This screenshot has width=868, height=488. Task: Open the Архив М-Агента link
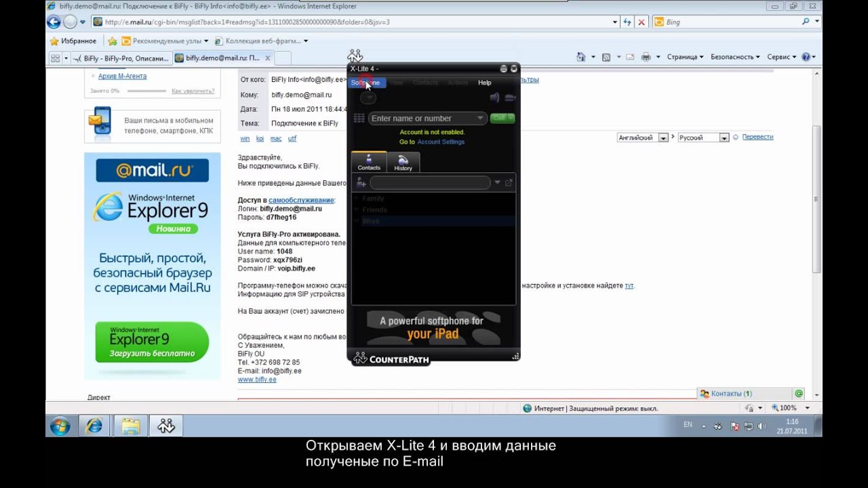click(122, 76)
